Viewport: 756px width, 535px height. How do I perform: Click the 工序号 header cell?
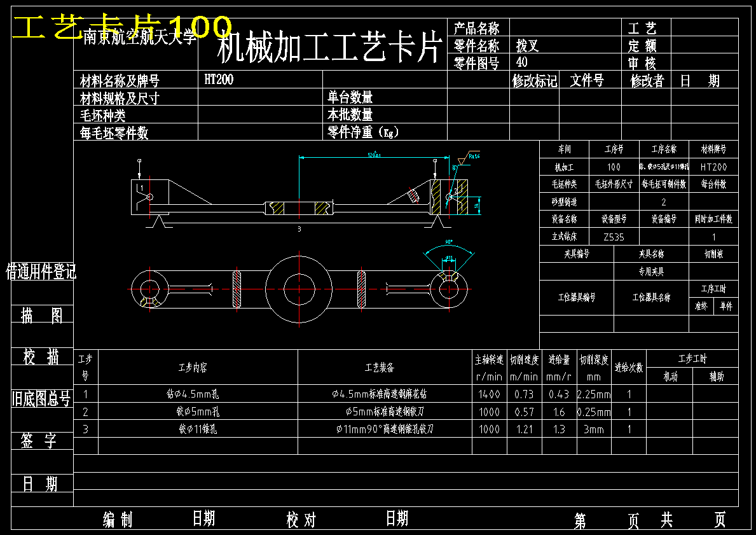(x=614, y=149)
